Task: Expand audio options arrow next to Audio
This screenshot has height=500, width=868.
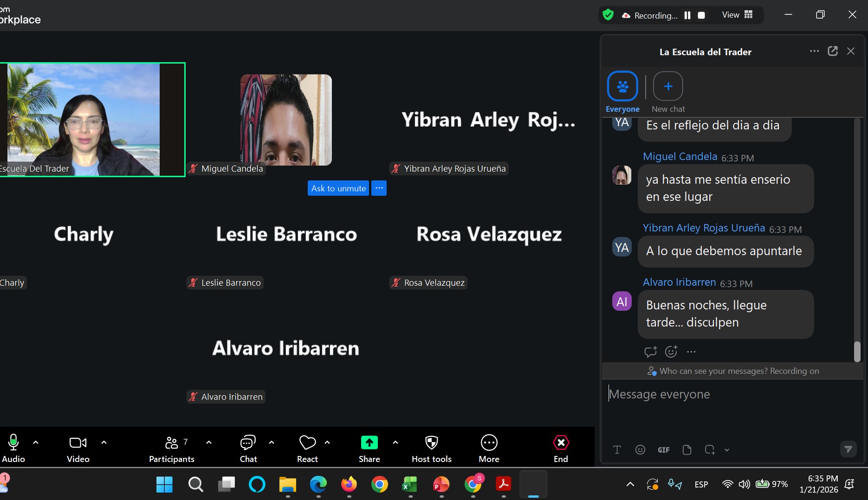Action: (x=36, y=442)
